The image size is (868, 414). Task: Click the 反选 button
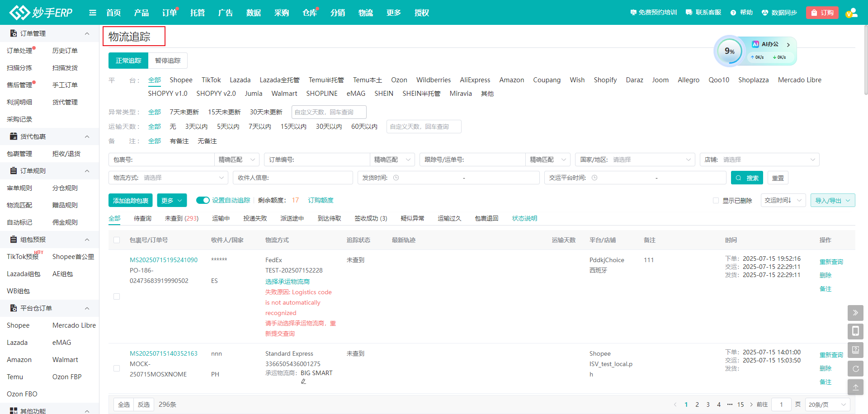click(x=144, y=405)
